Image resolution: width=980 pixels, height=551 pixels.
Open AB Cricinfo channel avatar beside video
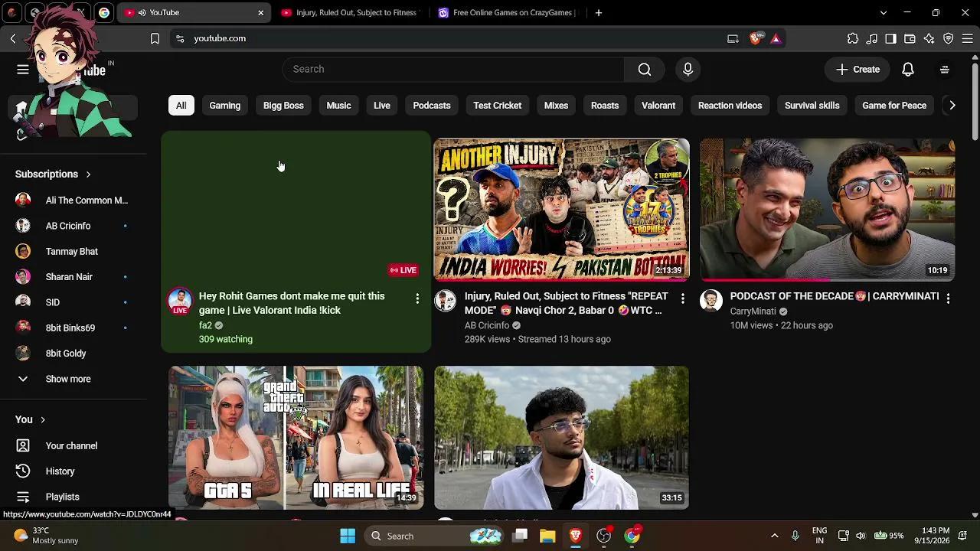[x=446, y=301]
